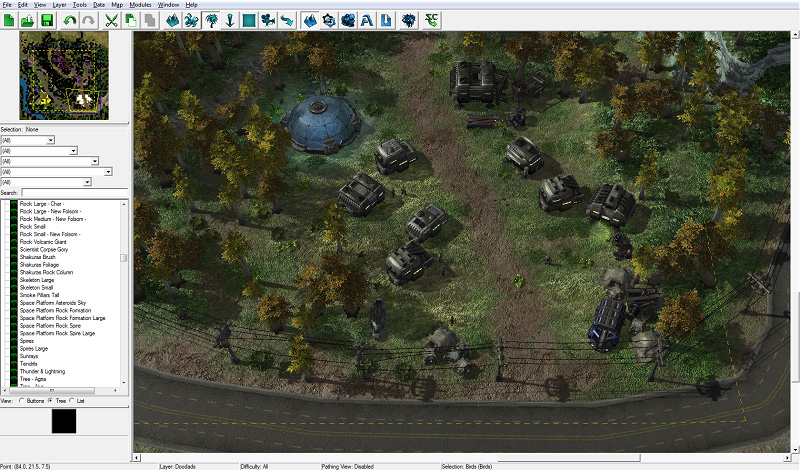Image resolution: width=800 pixels, height=470 pixels.
Task: Select the Tree view radio button
Action: point(50,401)
